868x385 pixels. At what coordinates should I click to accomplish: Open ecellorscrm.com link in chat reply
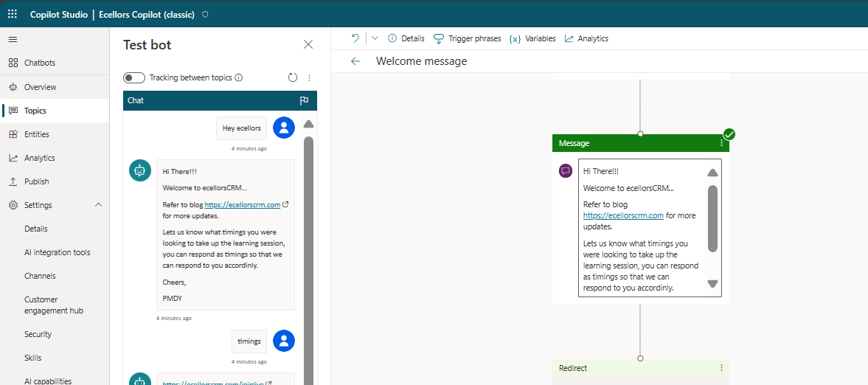243,204
